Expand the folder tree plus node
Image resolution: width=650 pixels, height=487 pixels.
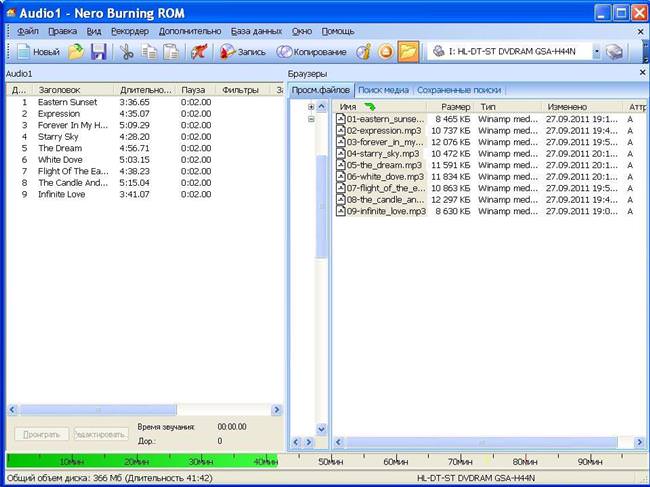(311, 107)
